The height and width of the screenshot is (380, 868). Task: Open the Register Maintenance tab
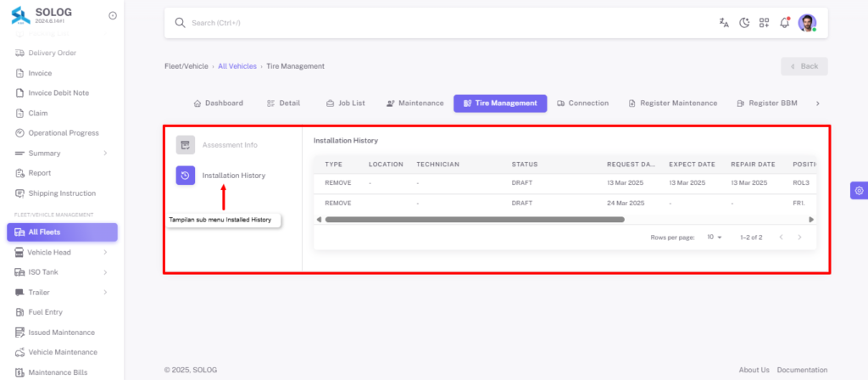click(x=673, y=103)
